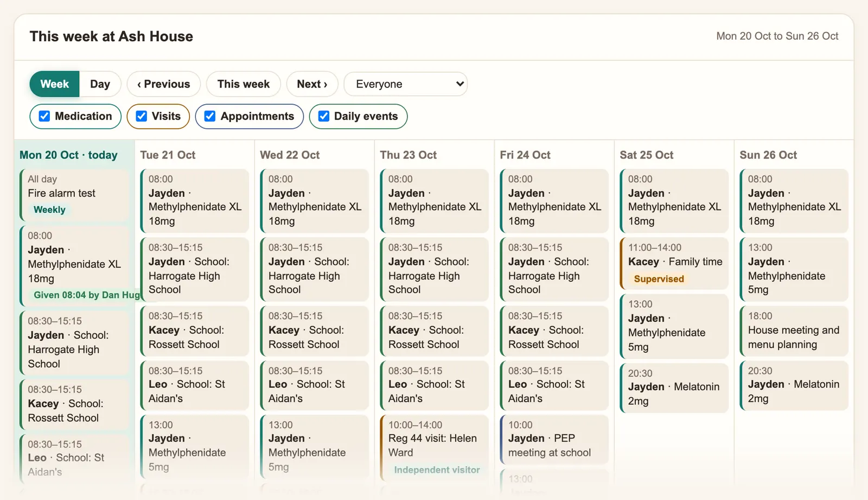Open Saturday Kacey Family time visit
Image resolution: width=868 pixels, height=500 pixels.
point(674,263)
